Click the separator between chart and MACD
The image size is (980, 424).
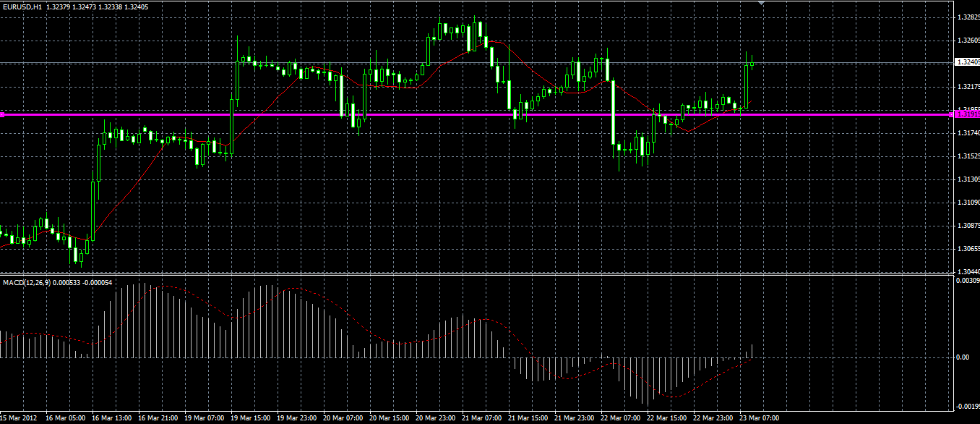[x=477, y=275]
